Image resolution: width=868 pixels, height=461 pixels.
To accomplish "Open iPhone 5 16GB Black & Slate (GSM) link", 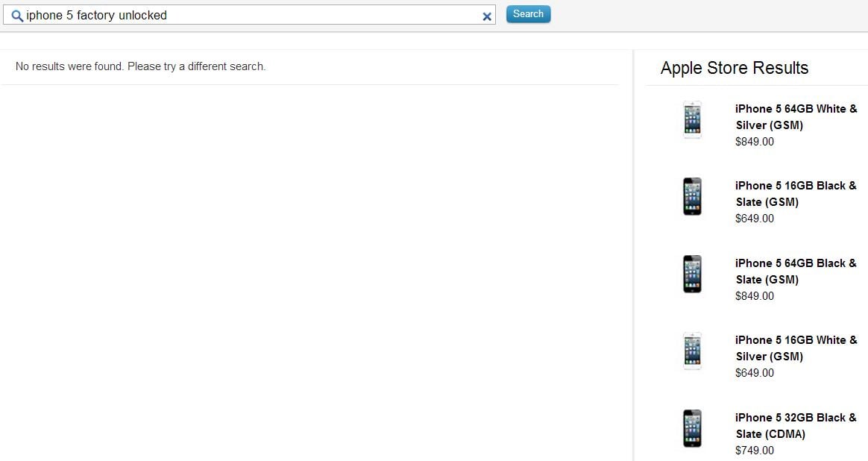I will [796, 194].
